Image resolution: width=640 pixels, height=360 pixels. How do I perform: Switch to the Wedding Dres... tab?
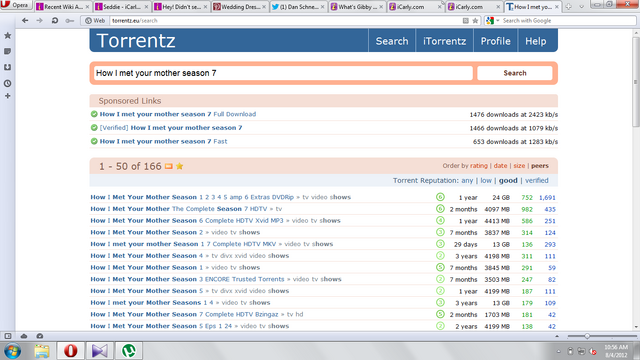[x=239, y=7]
